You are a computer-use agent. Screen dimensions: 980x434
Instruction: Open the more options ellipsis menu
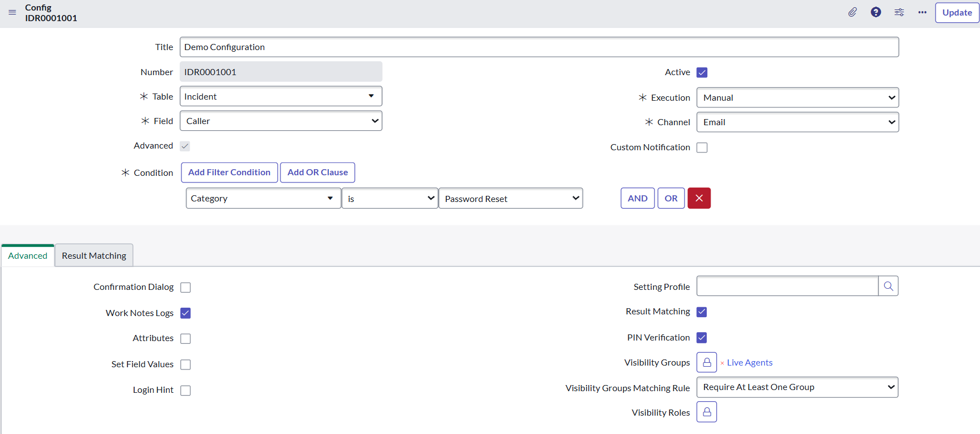(923, 12)
